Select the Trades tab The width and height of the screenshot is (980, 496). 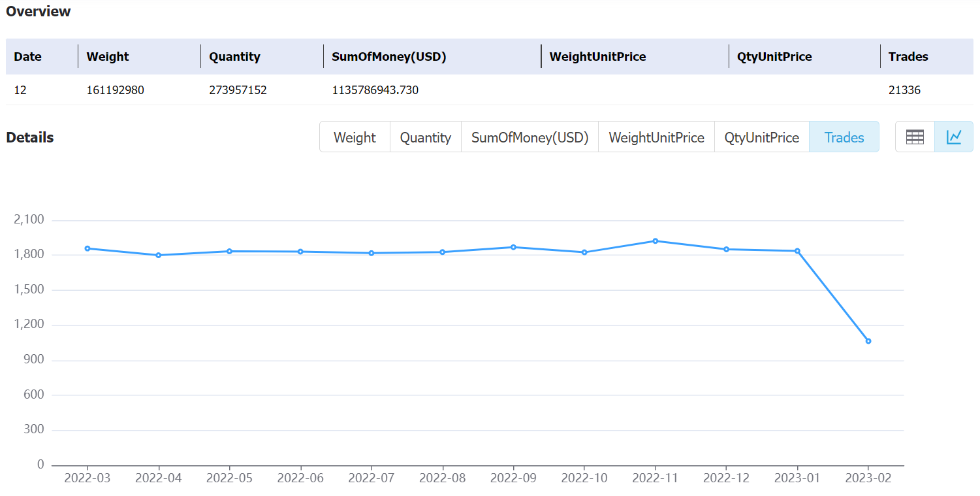pos(844,137)
